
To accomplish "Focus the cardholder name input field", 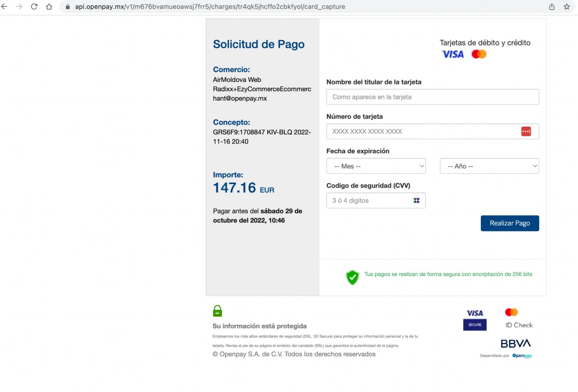I will 433,97.
